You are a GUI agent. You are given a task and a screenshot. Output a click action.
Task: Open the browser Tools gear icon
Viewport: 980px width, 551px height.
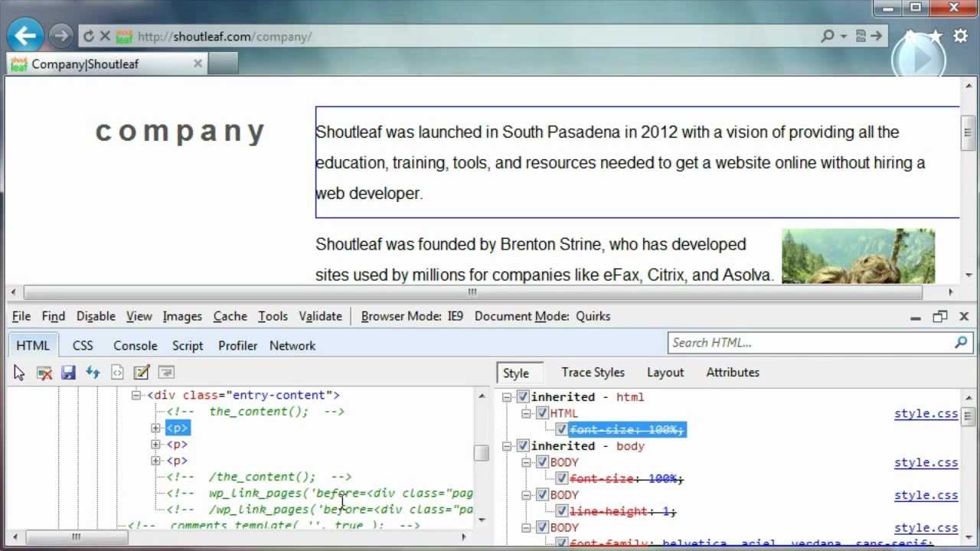[961, 36]
